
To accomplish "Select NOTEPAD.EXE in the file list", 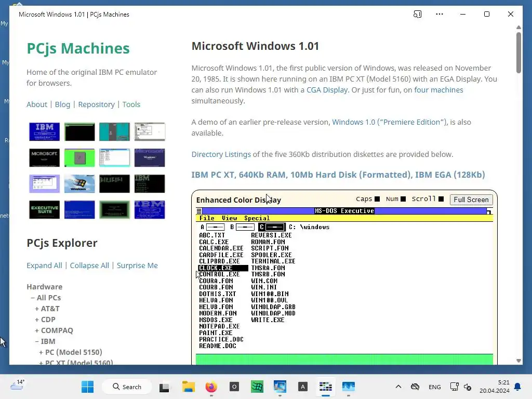I will (219, 326).
